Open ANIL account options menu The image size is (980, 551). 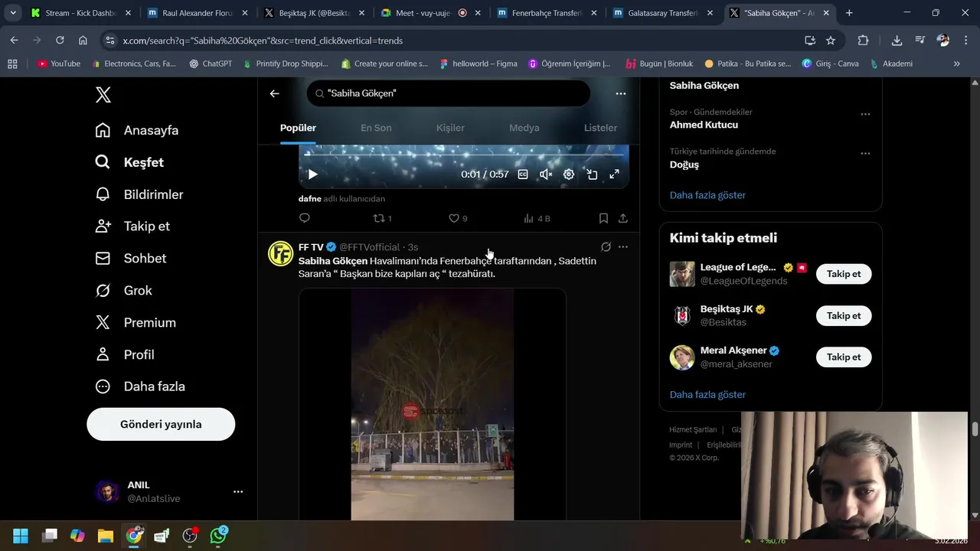(x=238, y=491)
